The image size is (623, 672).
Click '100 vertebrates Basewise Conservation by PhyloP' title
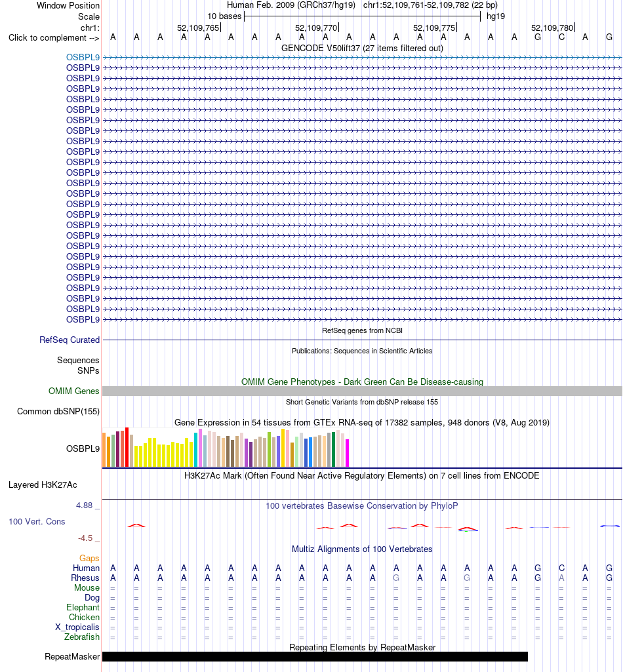point(362,505)
